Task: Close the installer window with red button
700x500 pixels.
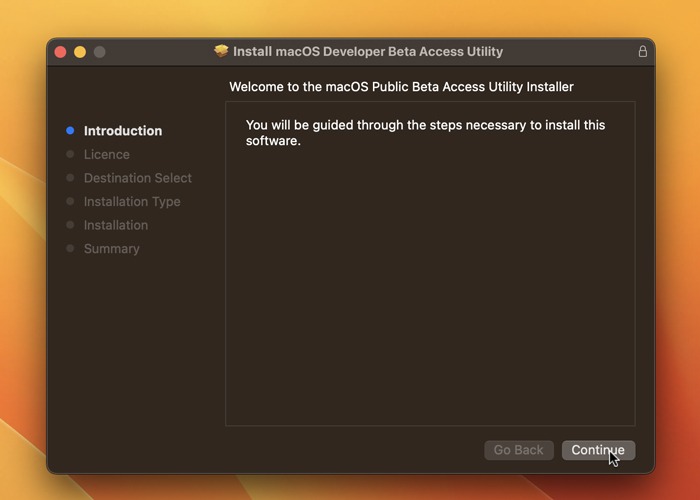Action: pyautogui.click(x=60, y=52)
